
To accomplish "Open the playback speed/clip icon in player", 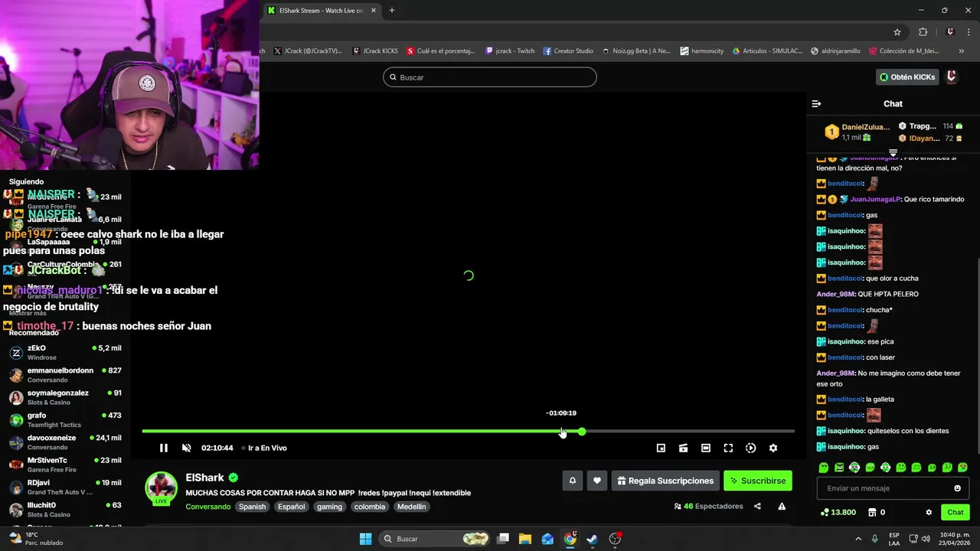I will pyautogui.click(x=750, y=448).
